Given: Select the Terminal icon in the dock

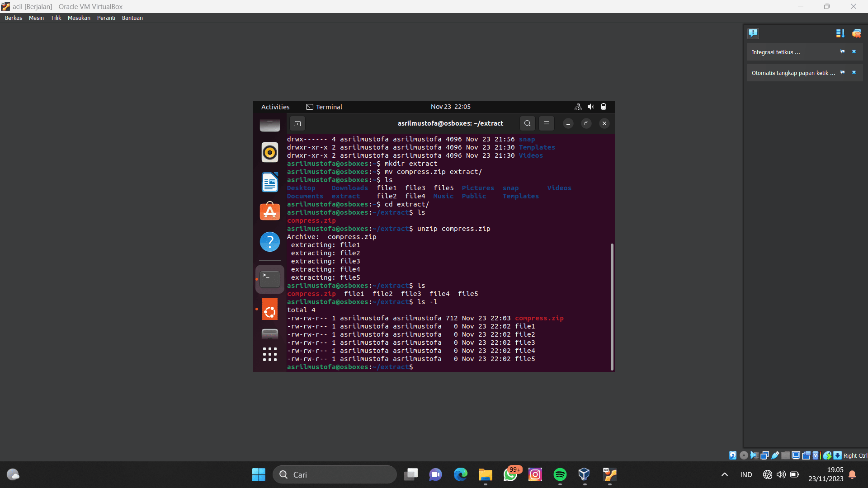Looking at the screenshot, I should click(x=270, y=279).
